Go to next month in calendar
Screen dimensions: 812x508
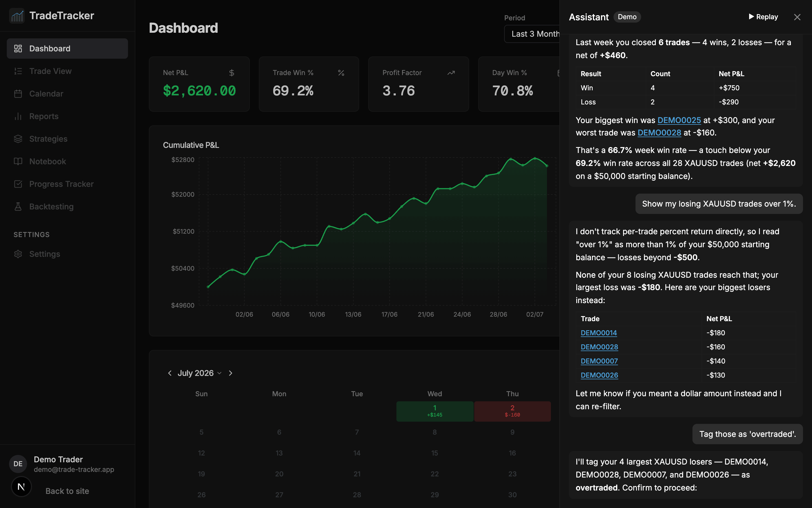(x=231, y=373)
